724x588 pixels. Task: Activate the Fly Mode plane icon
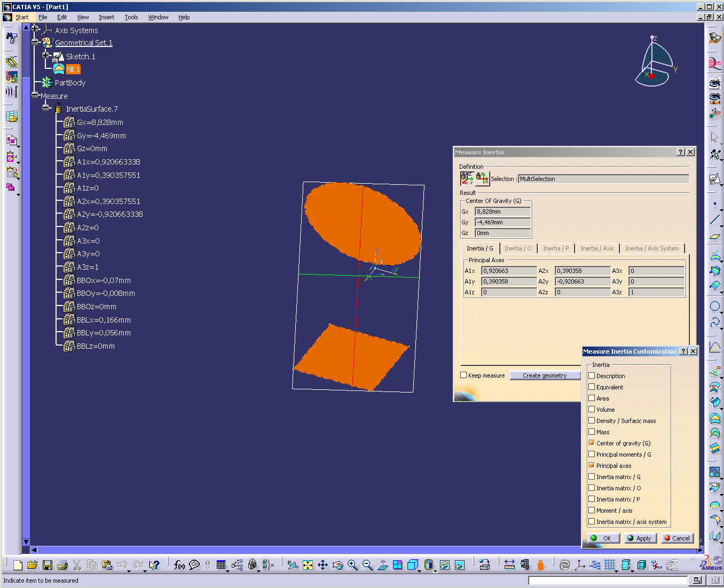(293, 565)
